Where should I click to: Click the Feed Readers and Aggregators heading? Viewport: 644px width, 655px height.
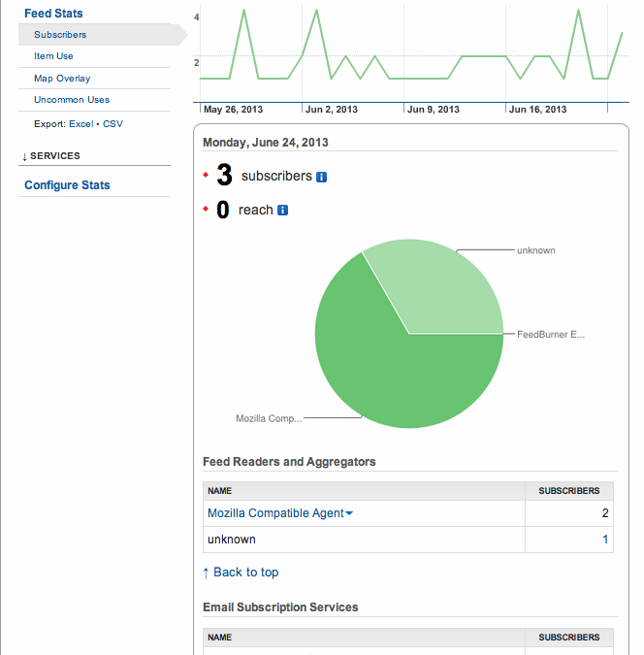289,462
